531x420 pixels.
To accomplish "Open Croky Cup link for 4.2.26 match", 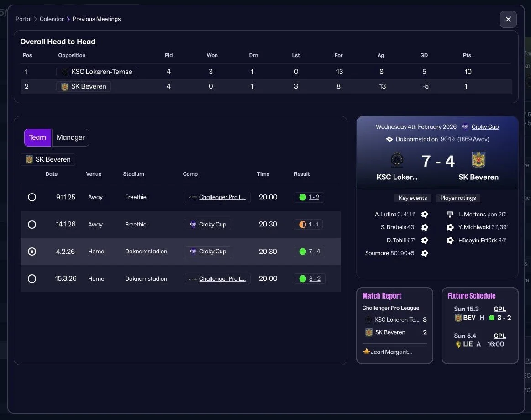I will (212, 252).
